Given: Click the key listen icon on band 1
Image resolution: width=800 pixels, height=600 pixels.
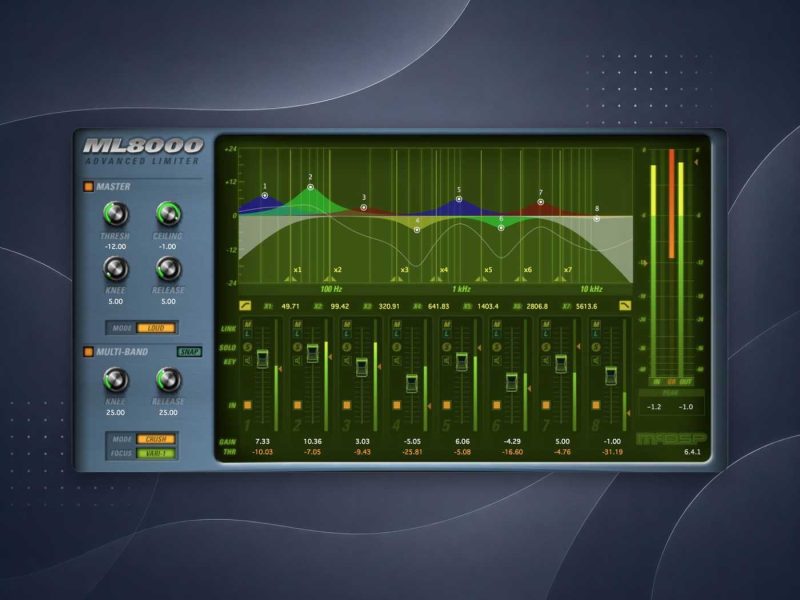Looking at the screenshot, I should [x=247, y=360].
